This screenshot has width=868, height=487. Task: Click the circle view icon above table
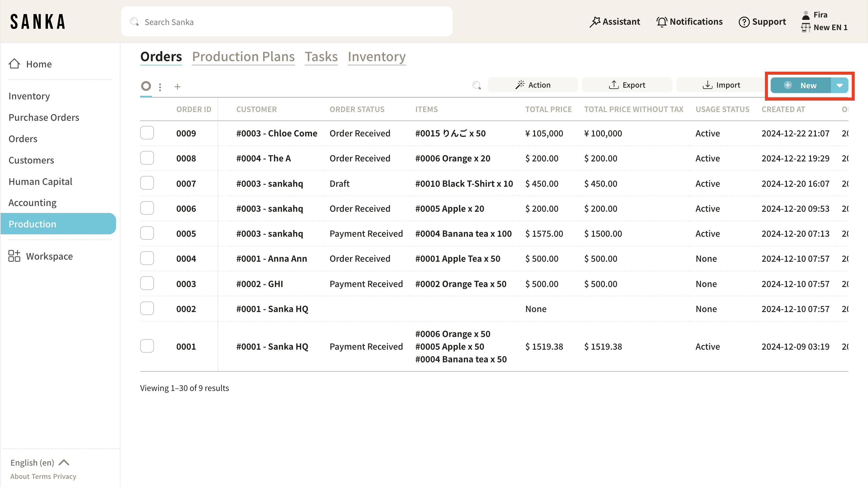tap(146, 86)
